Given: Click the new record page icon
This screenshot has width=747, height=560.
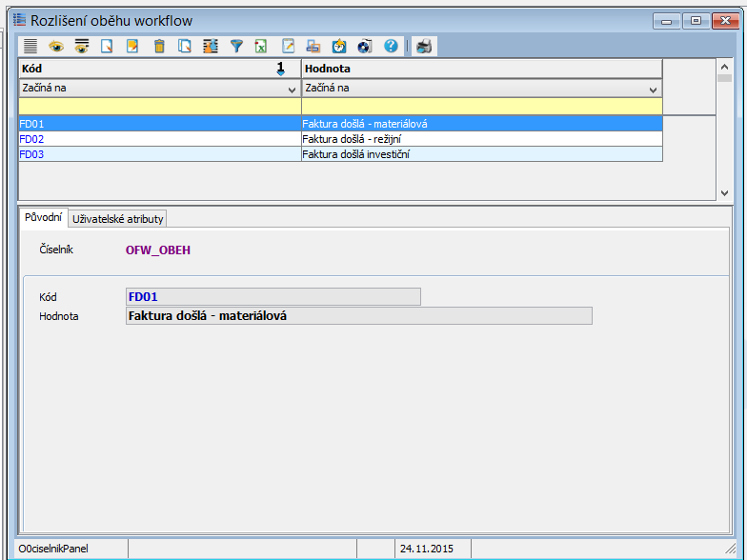Looking at the screenshot, I should click(x=108, y=46).
